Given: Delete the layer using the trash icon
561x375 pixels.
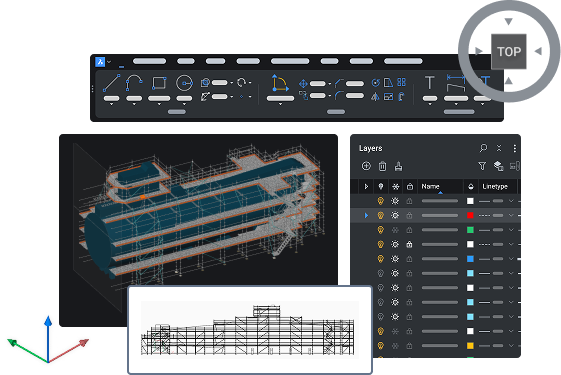Looking at the screenshot, I should tap(382, 166).
